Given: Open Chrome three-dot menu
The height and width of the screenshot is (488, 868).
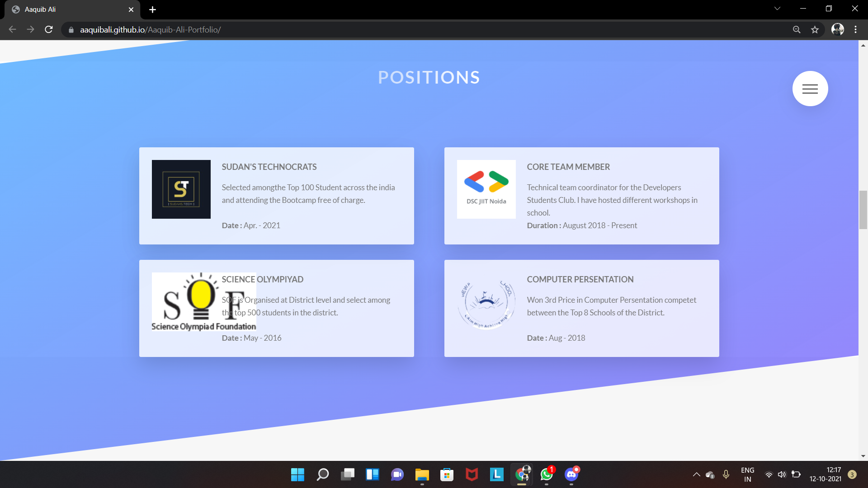Looking at the screenshot, I should click(x=855, y=30).
